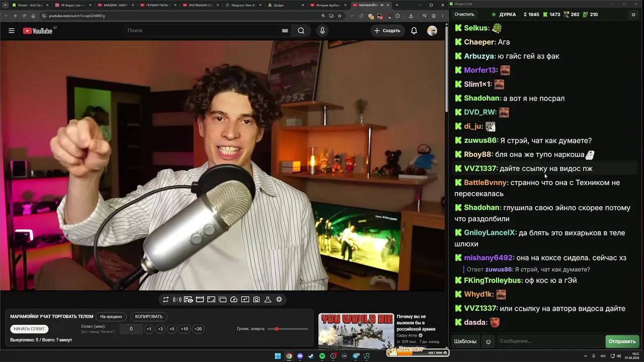The width and height of the screenshot is (644, 362).
Task: Click username mishany6492 in chat
Action: [x=488, y=258]
